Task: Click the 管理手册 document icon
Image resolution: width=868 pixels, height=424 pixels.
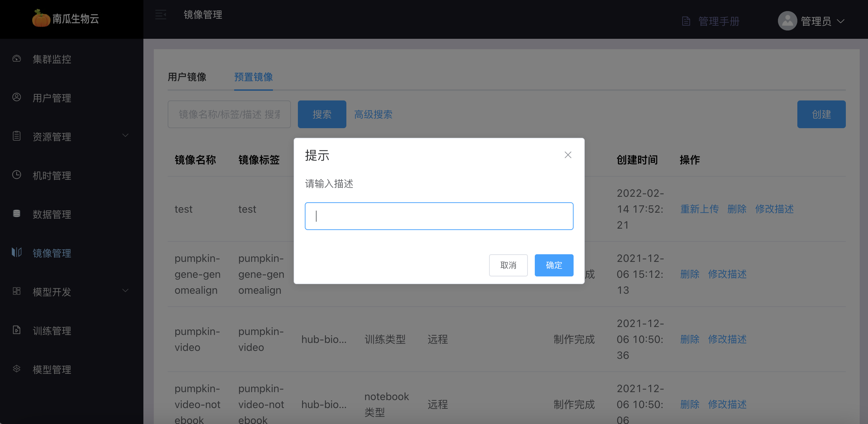Action: tap(686, 21)
